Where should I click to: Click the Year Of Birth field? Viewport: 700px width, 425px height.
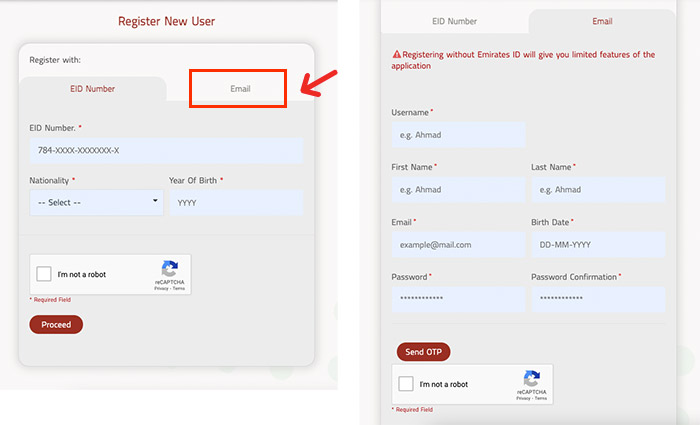pyautogui.click(x=236, y=203)
